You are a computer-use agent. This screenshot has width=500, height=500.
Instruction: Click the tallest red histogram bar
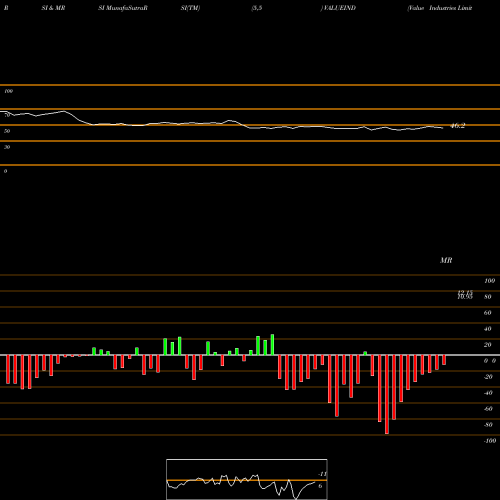[x=387, y=394]
